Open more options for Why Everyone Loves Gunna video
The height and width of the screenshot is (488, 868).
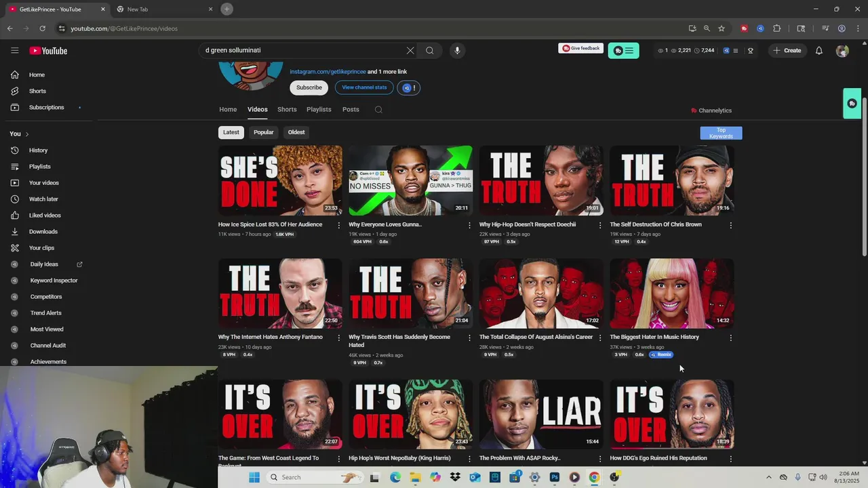(469, 225)
